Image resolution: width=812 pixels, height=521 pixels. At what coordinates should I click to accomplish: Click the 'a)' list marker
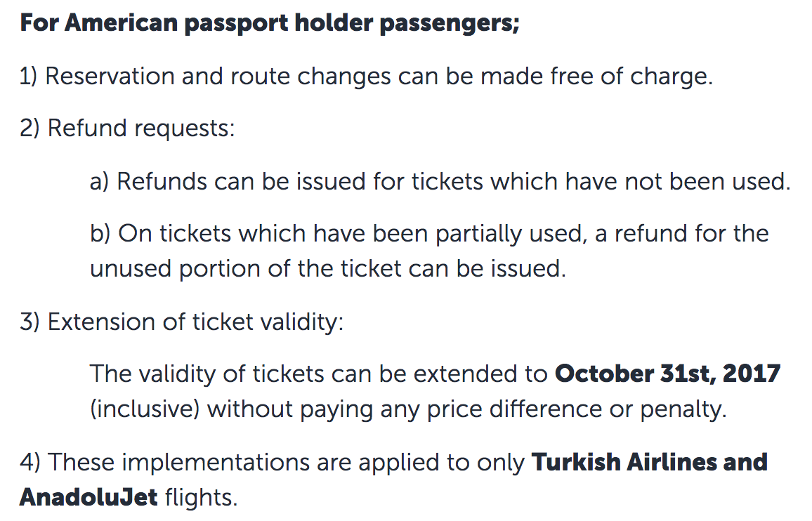(x=100, y=181)
